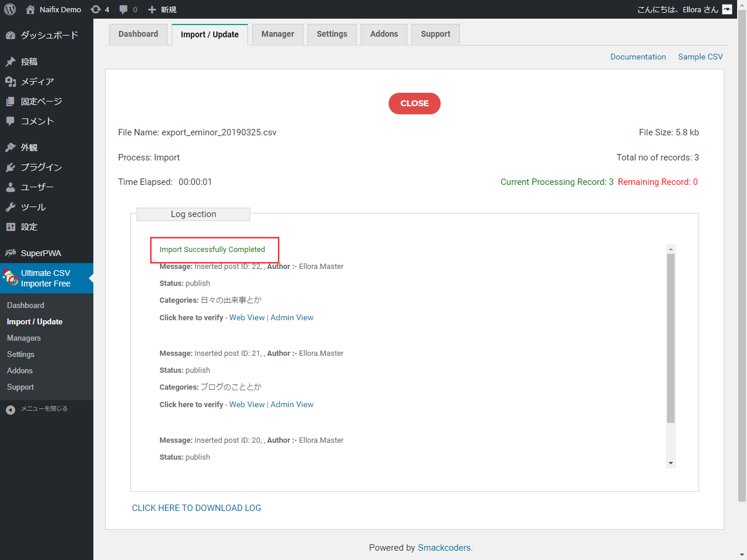Click the 設定 settings icon
The width and height of the screenshot is (747, 560).
click(11, 227)
